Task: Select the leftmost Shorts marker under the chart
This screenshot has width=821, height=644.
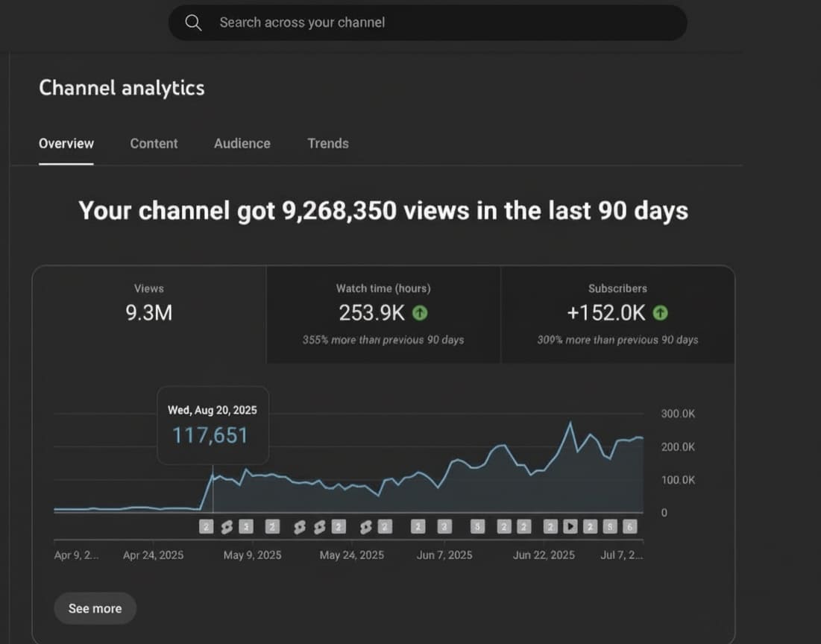Action: coord(227,527)
